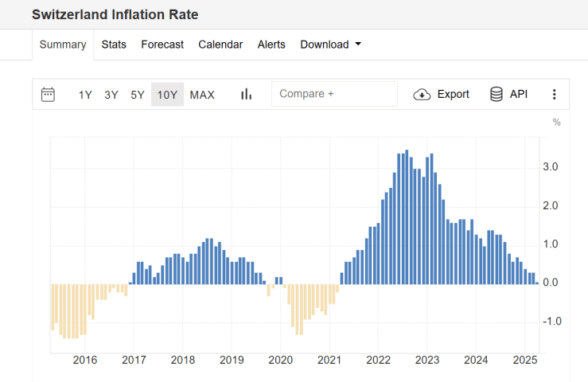Screen dimensions: 588x382
Task: Show MAX historical range
Action: point(202,95)
